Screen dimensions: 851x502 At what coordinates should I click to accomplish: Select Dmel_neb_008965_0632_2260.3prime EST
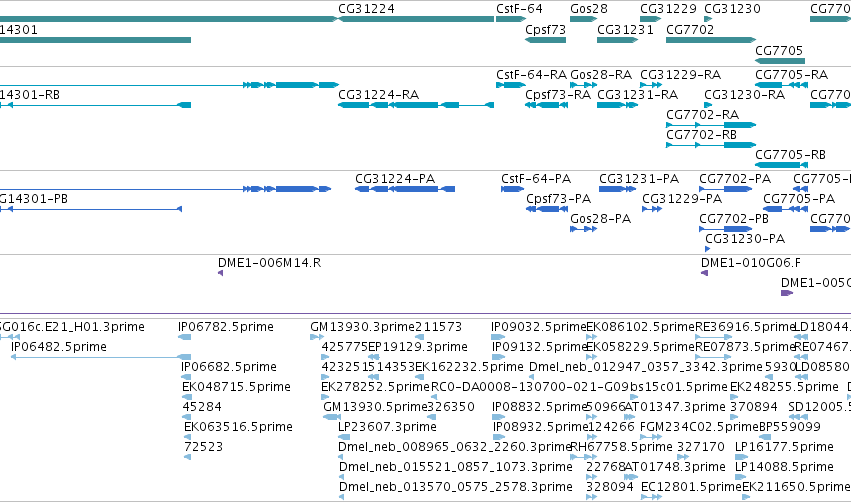point(340,457)
